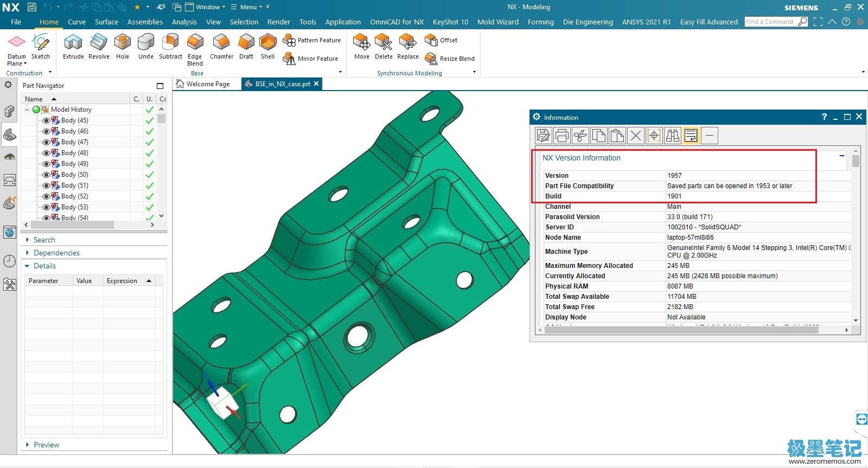Toggle visibility of Body (46)
The height and width of the screenshot is (468, 868).
pos(46,131)
